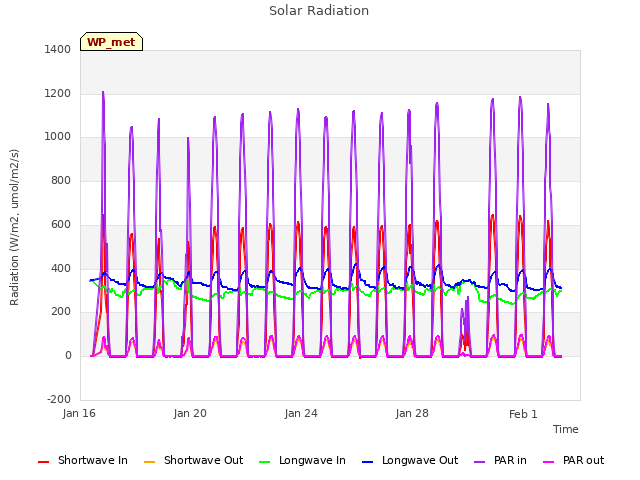The width and height of the screenshot is (640, 480).
Task: Toggle the Shortwave Out legend entry
Action: [x=194, y=460]
